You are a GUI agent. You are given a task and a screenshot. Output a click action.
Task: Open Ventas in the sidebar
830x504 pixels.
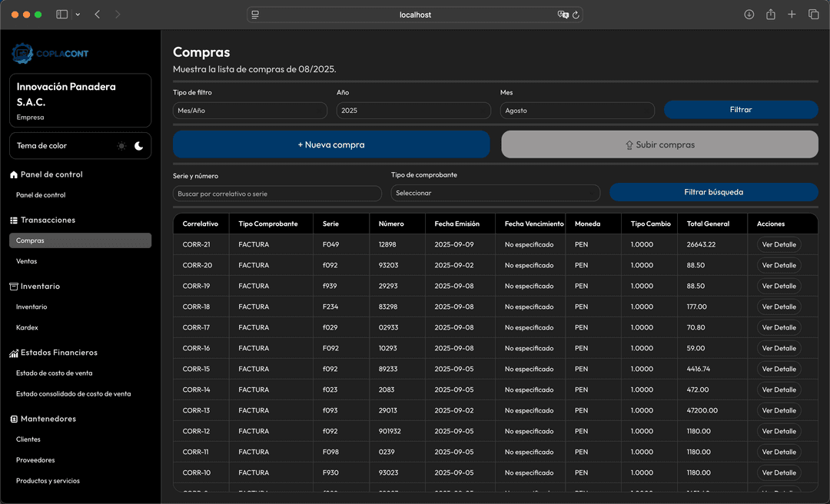pyautogui.click(x=27, y=261)
